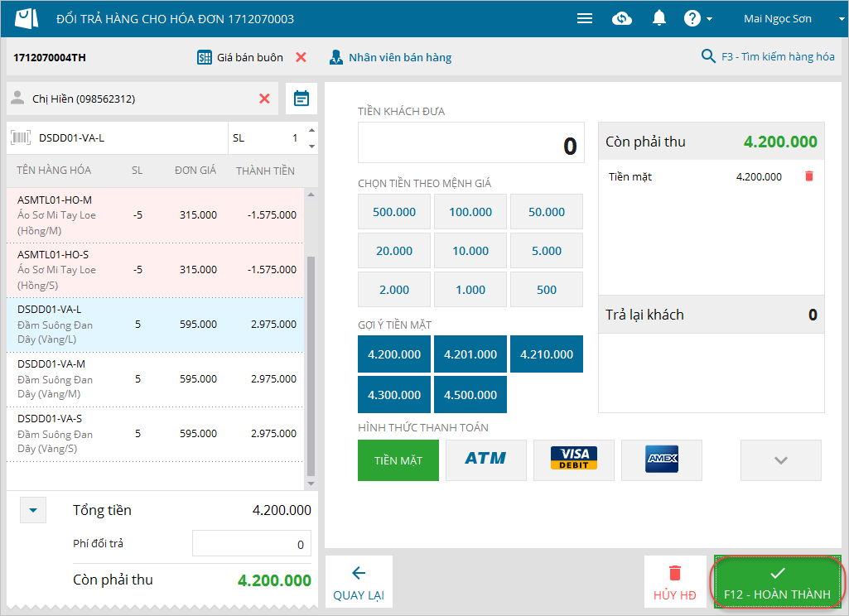Open the notifications bell
This screenshot has width=849, height=616.
pos(659,18)
